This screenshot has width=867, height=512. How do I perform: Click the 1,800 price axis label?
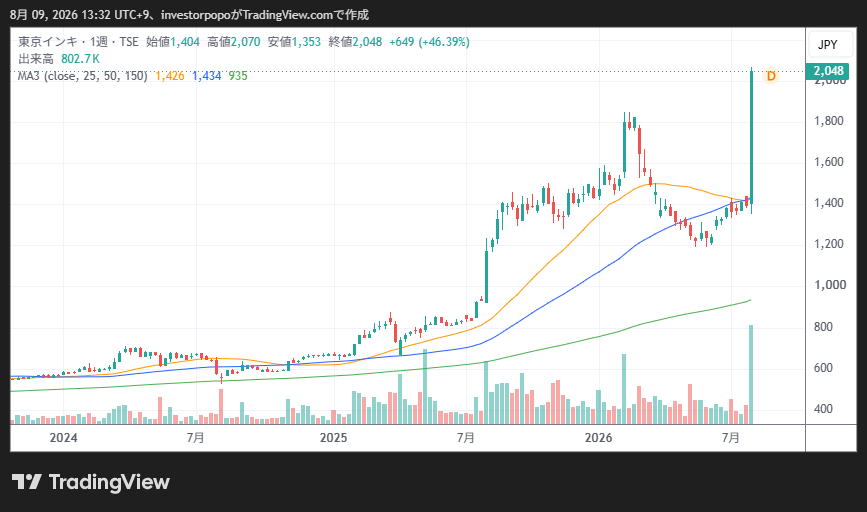[x=828, y=121]
